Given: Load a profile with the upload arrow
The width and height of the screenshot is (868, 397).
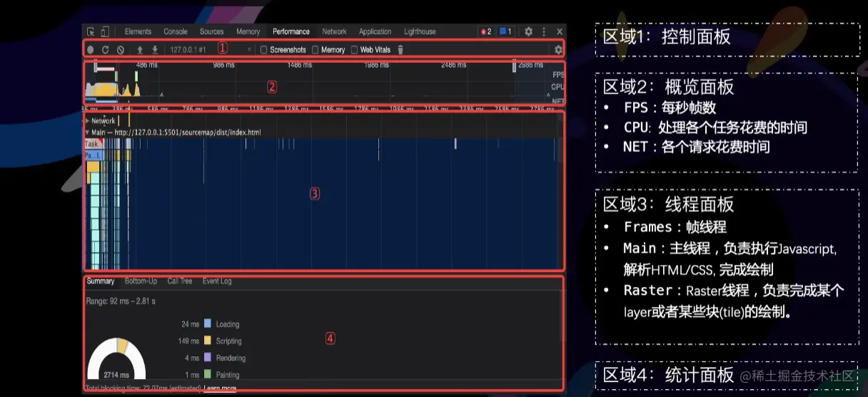Looking at the screenshot, I should [x=140, y=50].
